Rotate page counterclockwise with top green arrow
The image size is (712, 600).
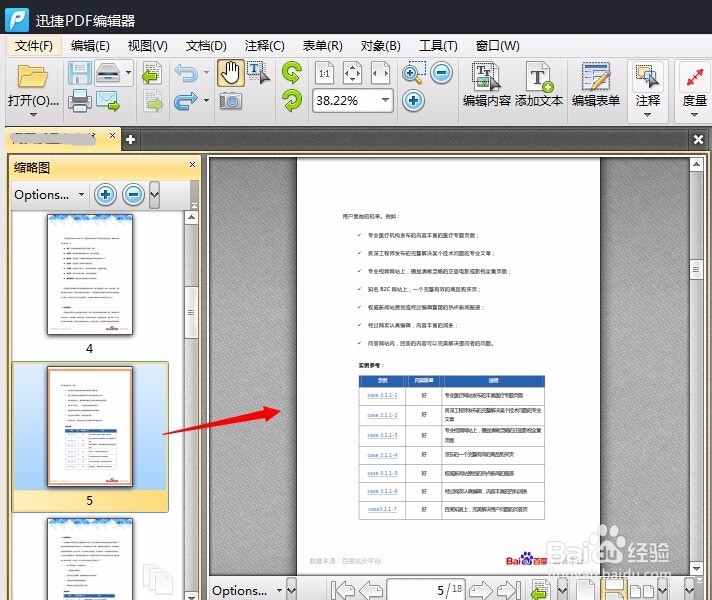[x=292, y=73]
